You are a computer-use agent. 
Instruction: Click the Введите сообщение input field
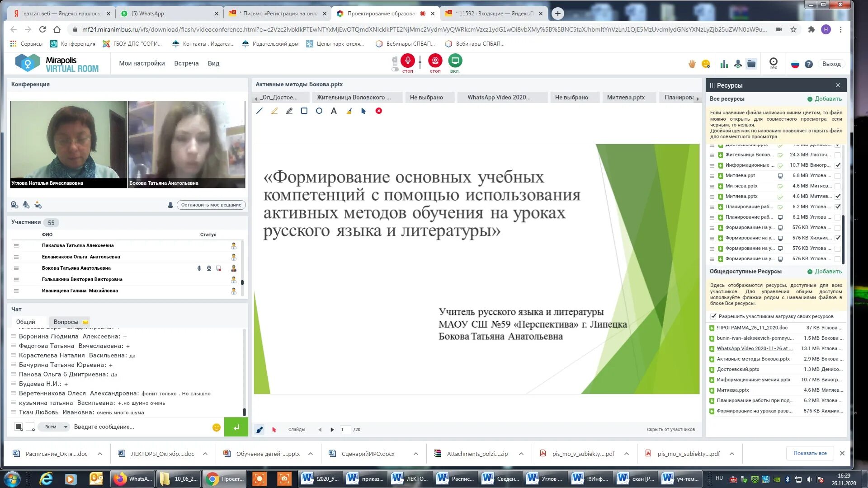(x=140, y=427)
